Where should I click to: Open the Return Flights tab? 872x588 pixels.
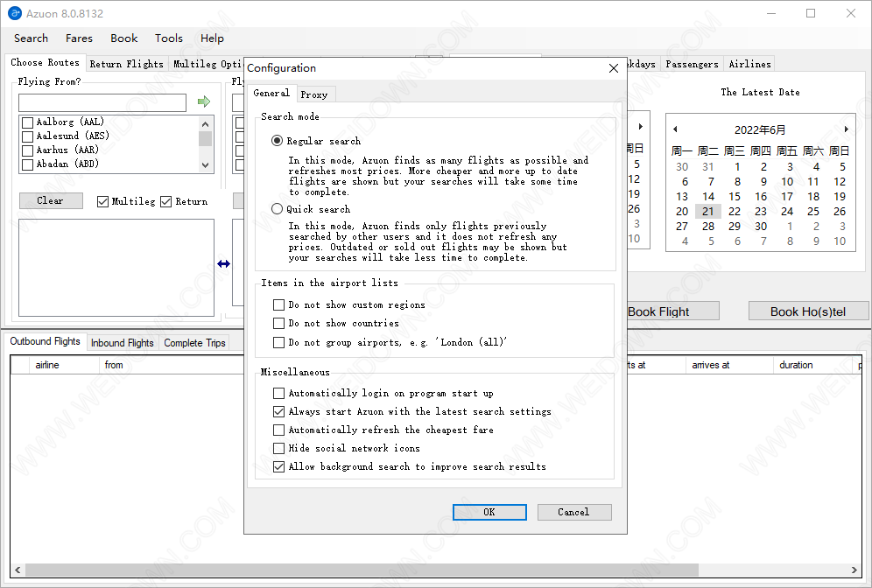(x=127, y=64)
